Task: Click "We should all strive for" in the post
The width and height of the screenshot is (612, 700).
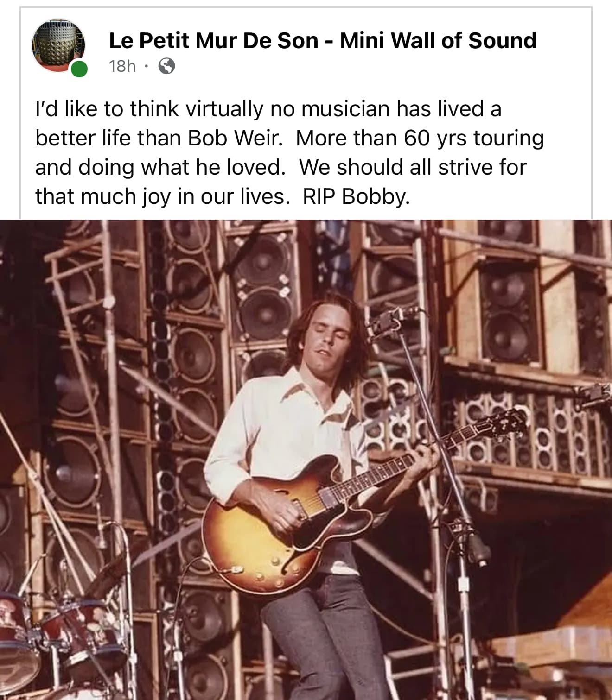Action: [x=413, y=167]
